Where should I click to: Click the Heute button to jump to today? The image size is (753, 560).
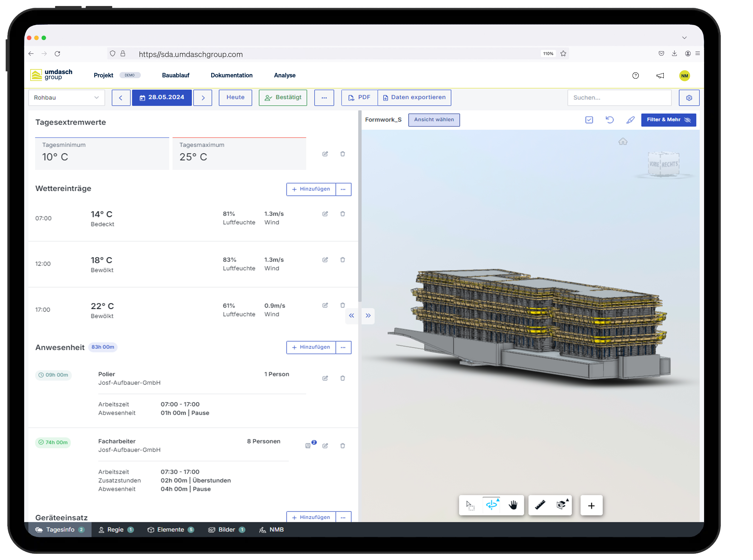(x=235, y=97)
